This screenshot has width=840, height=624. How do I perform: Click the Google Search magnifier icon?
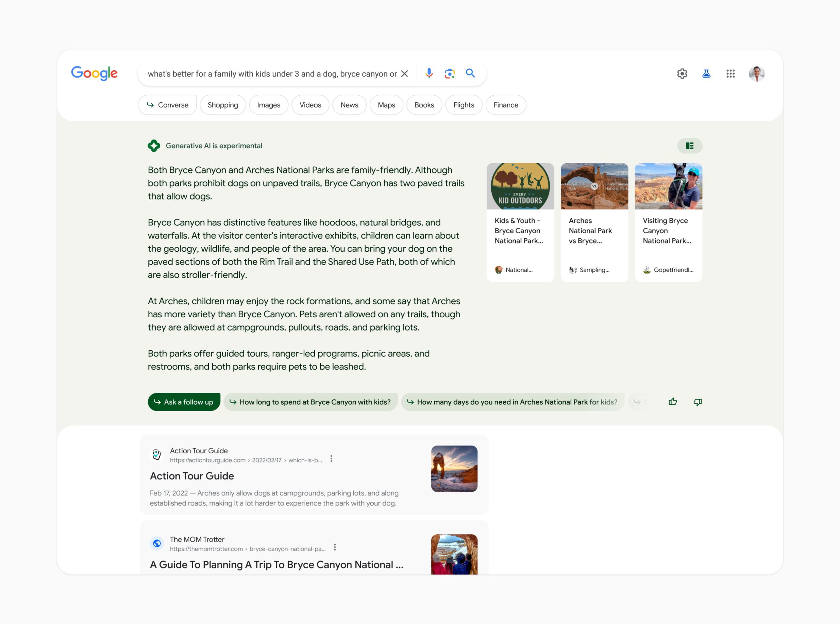pyautogui.click(x=470, y=73)
